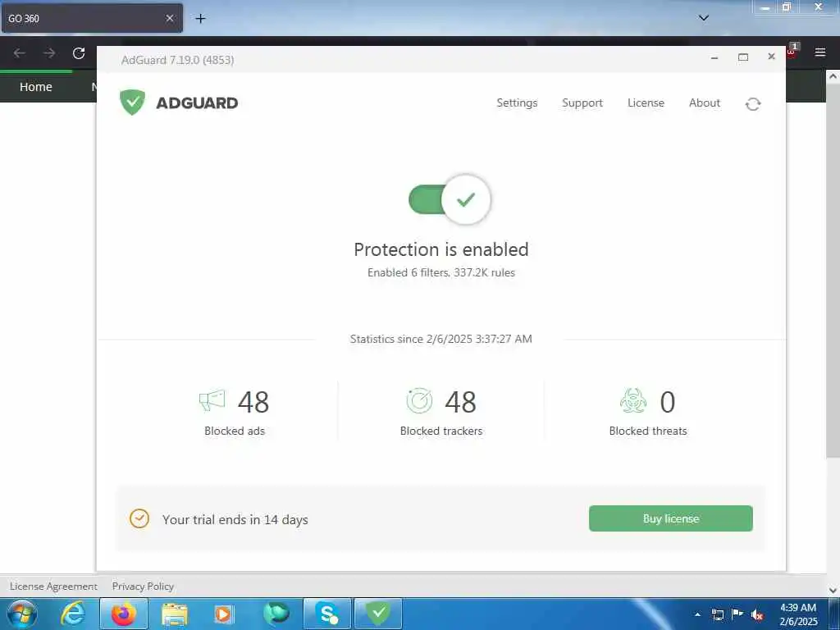This screenshot has width=840, height=630.
Task: Launch Internet Explorer from taskbar
Action: [73, 614]
